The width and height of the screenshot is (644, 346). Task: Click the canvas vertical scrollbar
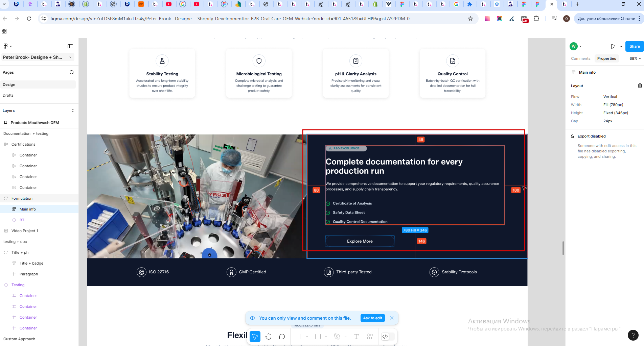[x=563, y=248]
